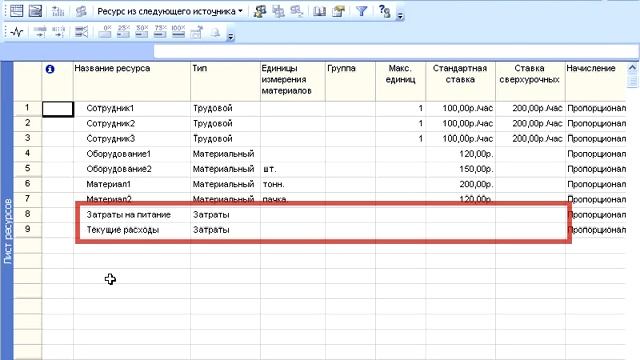The image size is (640, 360).
Task: Click 'Пропорционал' accrual cell of Затраты на питание
Action: [x=595, y=215]
